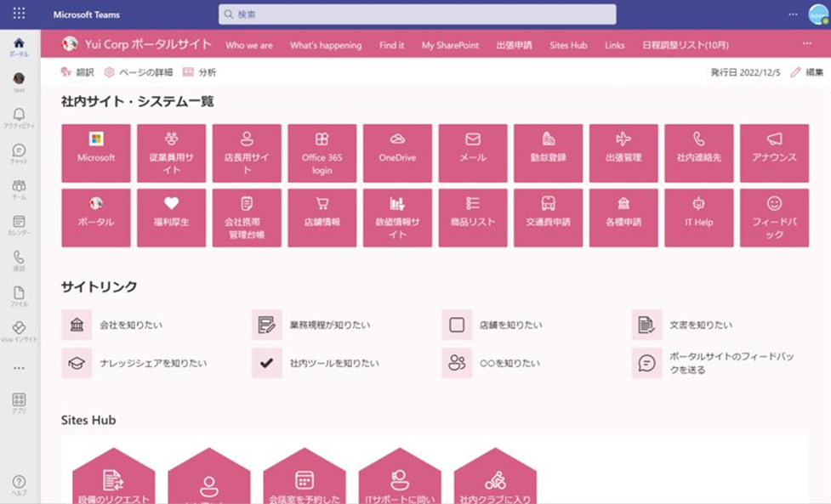Open 日程調整リスト(10月) navigation item
The height and width of the screenshot is (504, 831).
(686, 45)
